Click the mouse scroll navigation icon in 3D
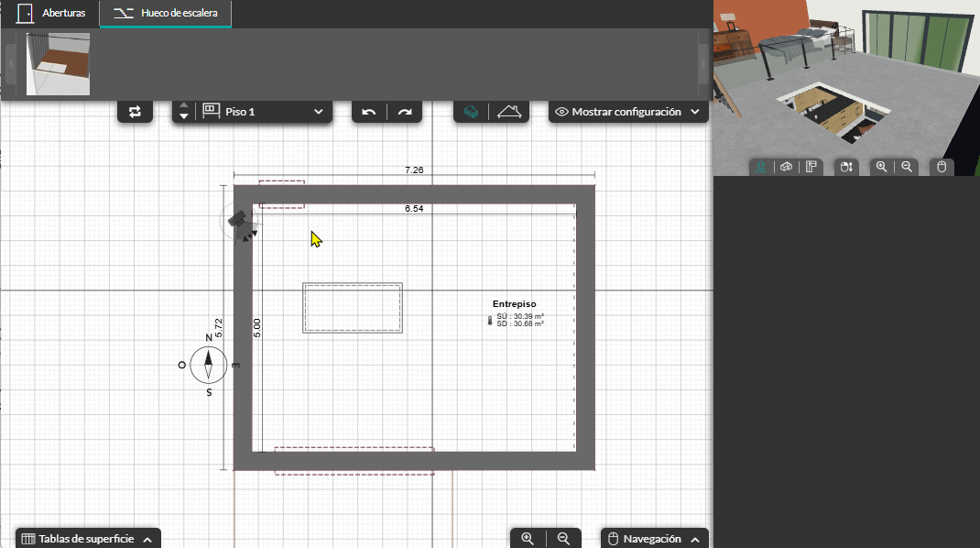This screenshot has width=980, height=548. [846, 167]
